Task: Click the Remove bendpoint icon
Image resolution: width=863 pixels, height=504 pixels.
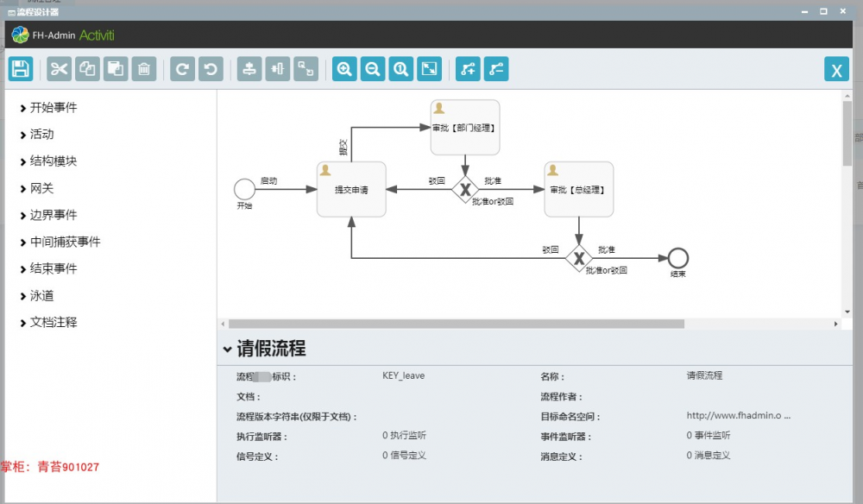Action: [x=496, y=69]
